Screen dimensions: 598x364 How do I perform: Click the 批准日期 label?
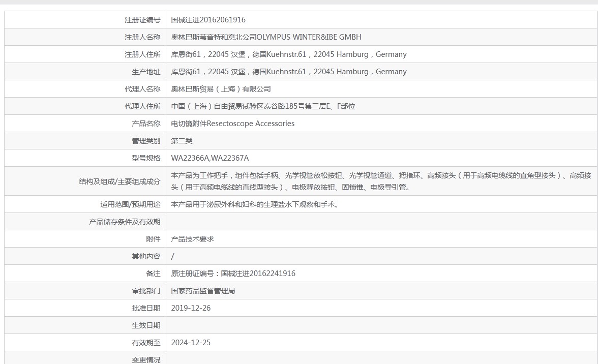point(146,308)
